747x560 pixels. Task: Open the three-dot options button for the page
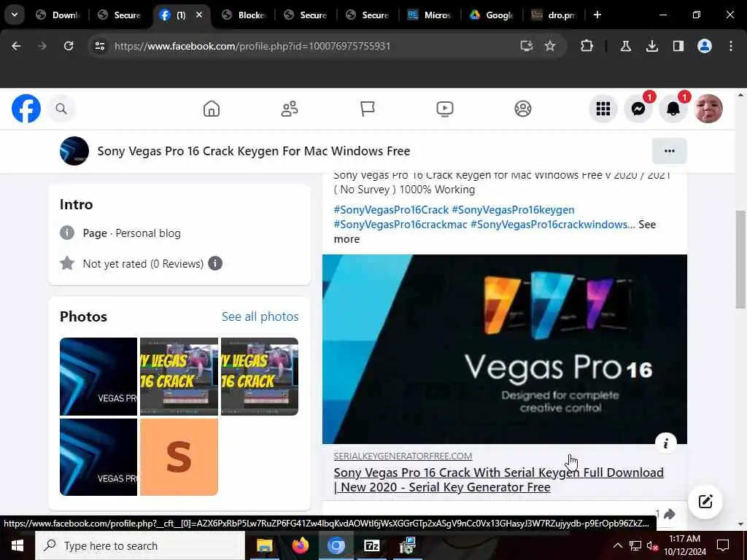(x=670, y=151)
